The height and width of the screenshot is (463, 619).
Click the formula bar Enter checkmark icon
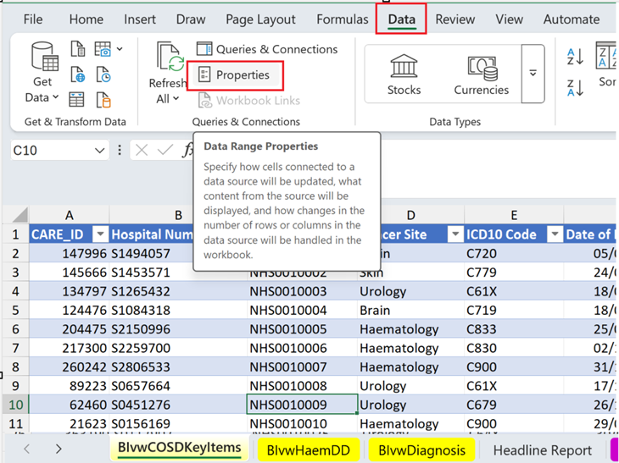[x=165, y=150]
